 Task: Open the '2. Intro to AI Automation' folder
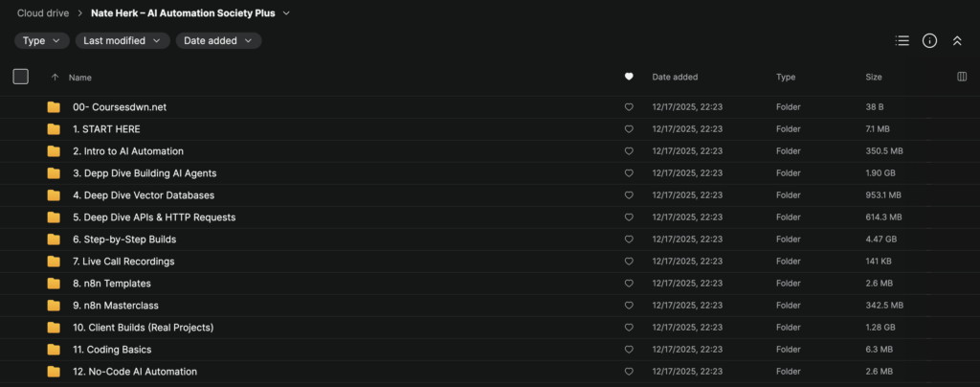128,151
